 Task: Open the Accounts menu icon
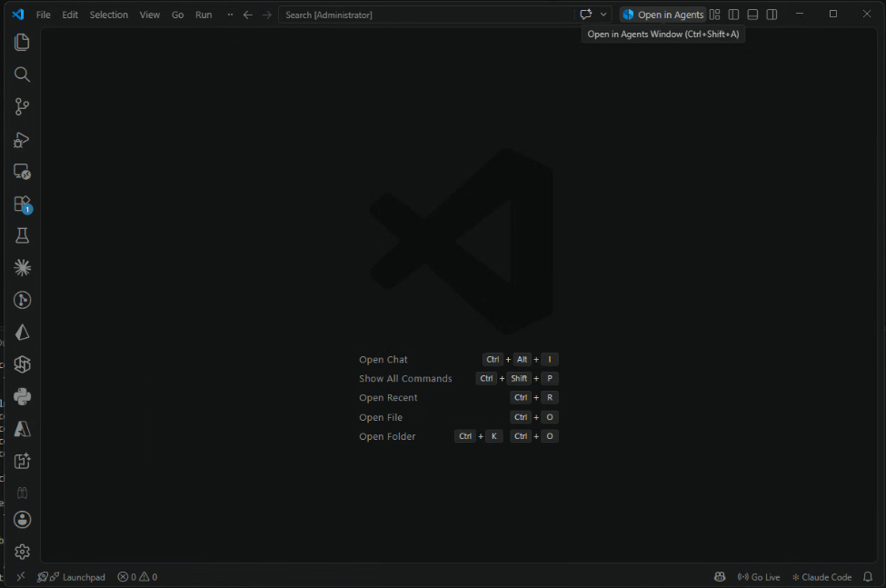(22, 520)
